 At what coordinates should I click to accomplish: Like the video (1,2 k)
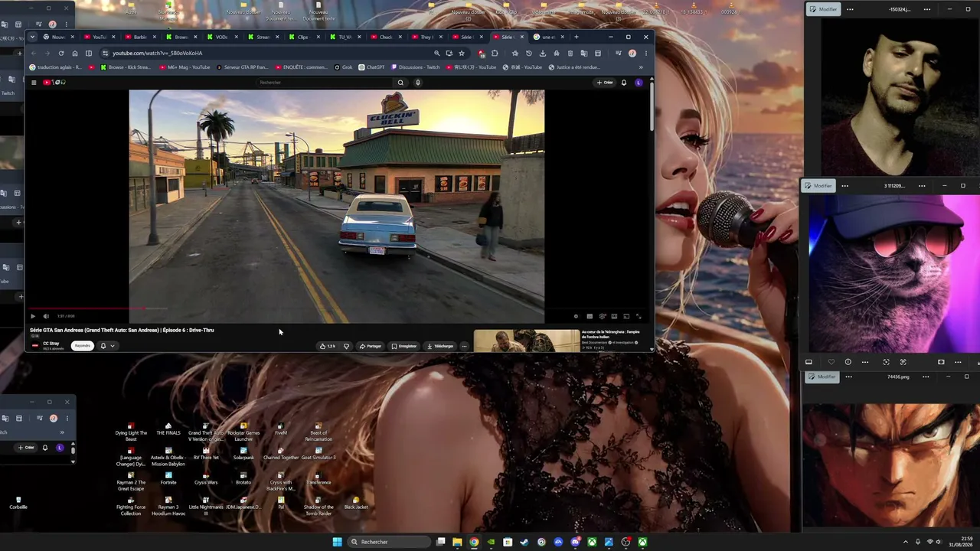click(328, 346)
